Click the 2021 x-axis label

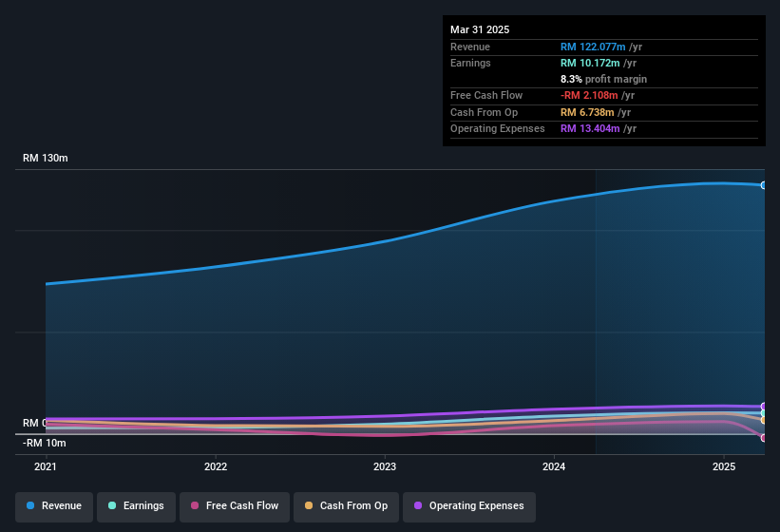[46, 466]
